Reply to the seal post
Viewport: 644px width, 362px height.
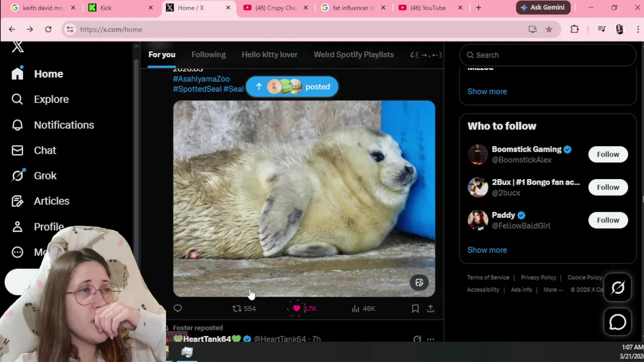click(178, 309)
